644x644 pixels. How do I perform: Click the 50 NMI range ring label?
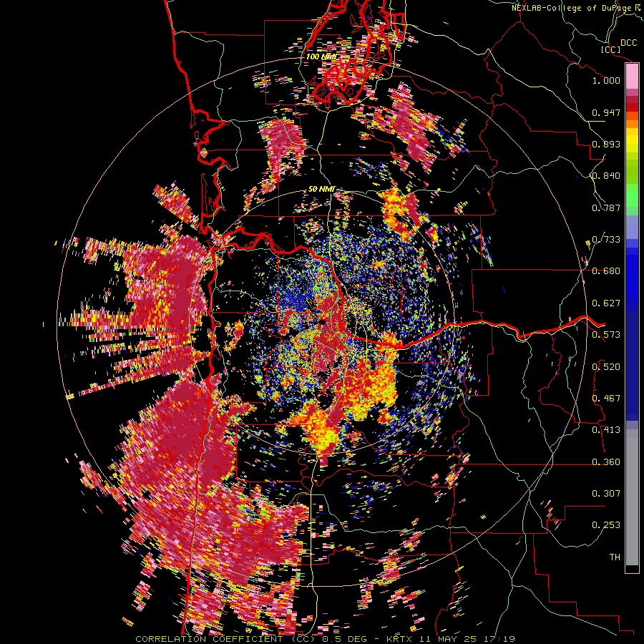pyautogui.click(x=321, y=189)
